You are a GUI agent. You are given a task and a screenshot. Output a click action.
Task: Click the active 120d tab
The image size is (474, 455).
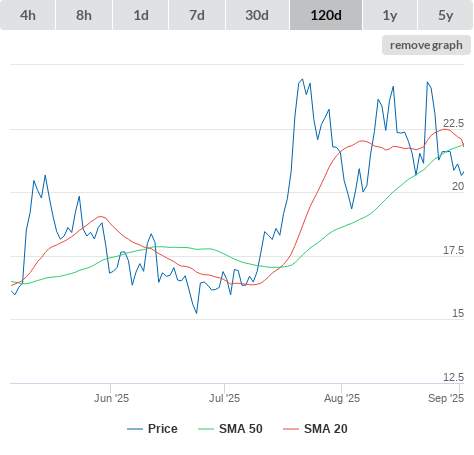click(x=326, y=15)
